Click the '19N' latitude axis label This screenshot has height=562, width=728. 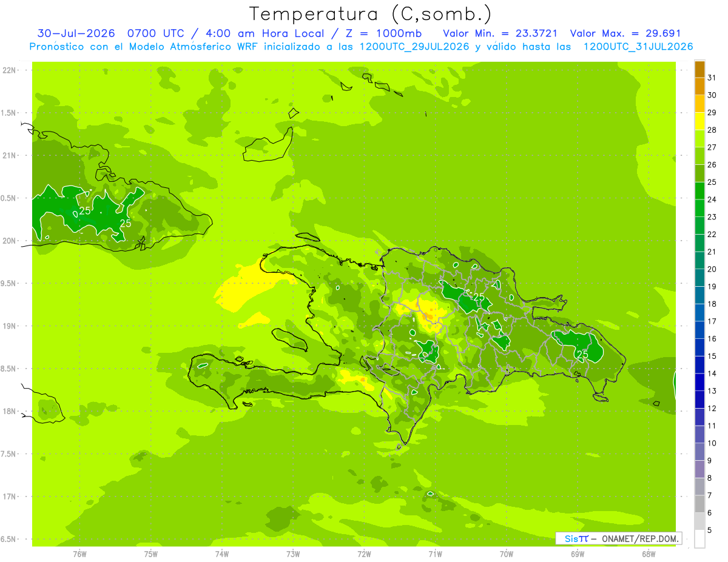(x=10, y=326)
